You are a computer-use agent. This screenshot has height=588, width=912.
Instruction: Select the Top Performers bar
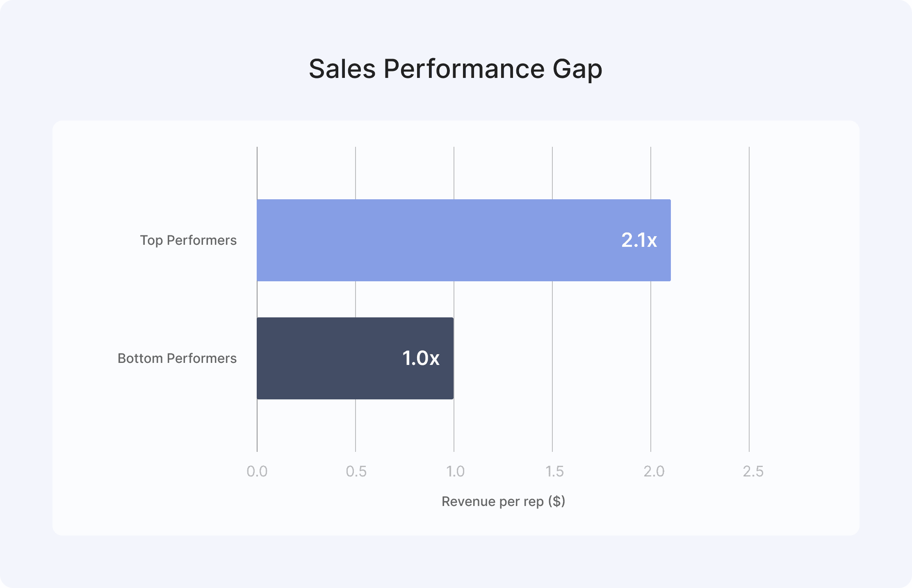tap(464, 240)
